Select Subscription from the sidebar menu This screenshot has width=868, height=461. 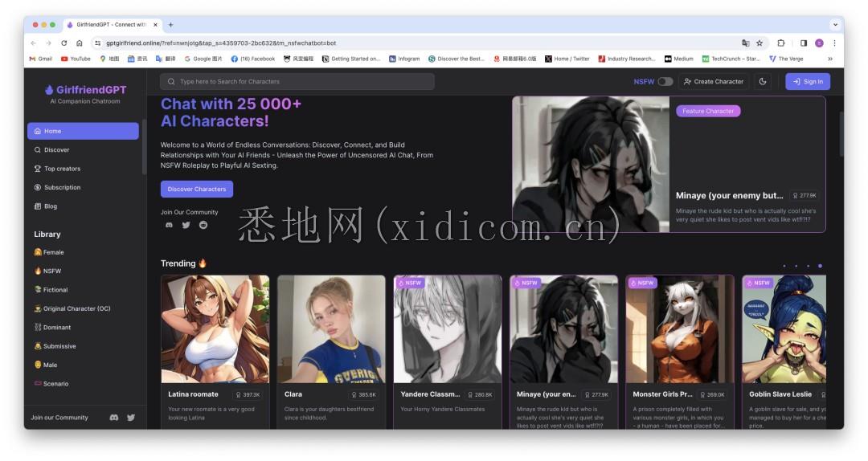click(62, 187)
